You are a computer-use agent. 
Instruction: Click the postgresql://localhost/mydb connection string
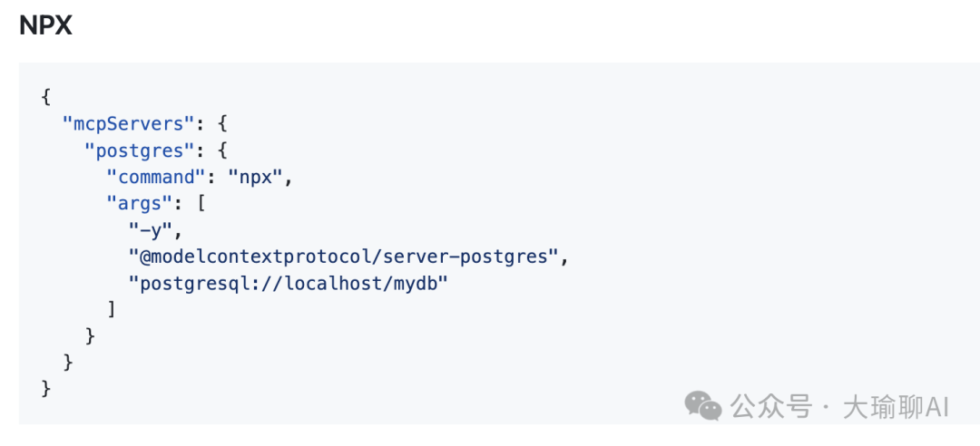pyautogui.click(x=289, y=283)
